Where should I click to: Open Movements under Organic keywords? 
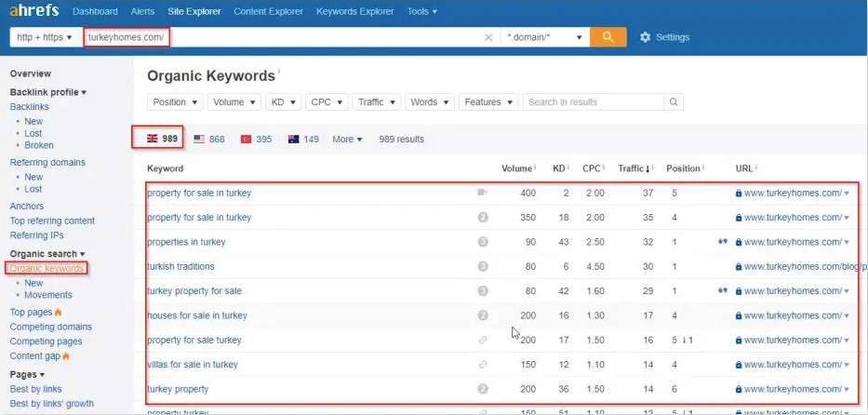tap(48, 295)
